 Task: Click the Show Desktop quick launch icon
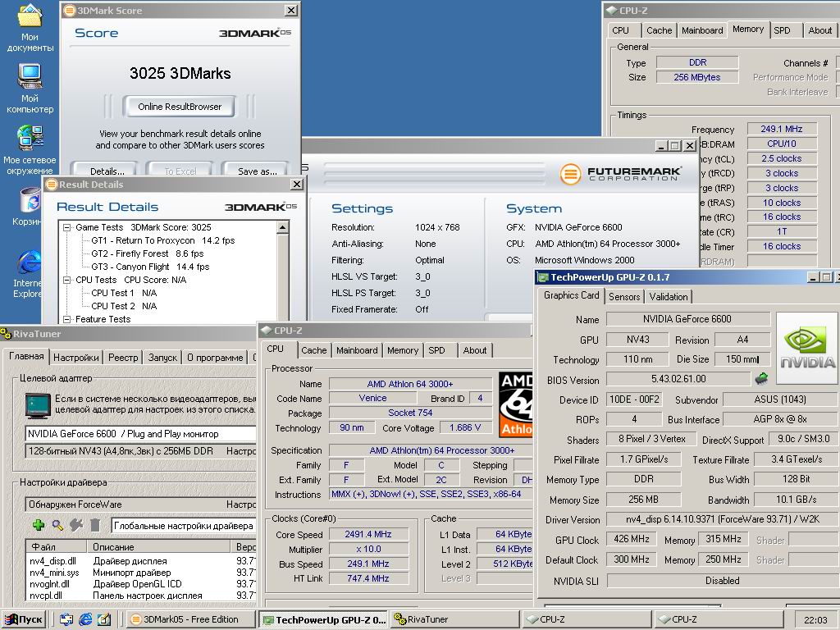(x=66, y=619)
